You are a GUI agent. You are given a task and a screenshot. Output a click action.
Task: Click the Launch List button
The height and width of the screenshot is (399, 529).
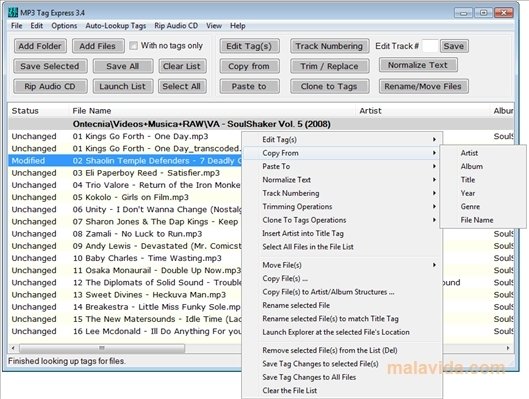123,86
